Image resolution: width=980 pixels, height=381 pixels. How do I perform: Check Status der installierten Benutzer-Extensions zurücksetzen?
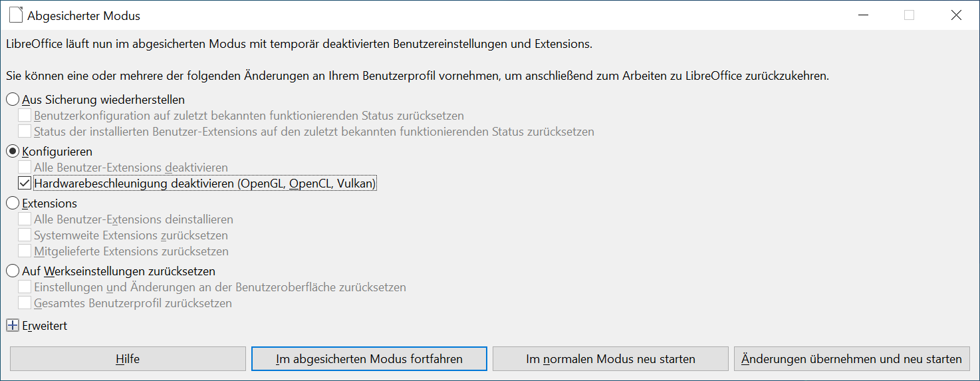pos(25,132)
